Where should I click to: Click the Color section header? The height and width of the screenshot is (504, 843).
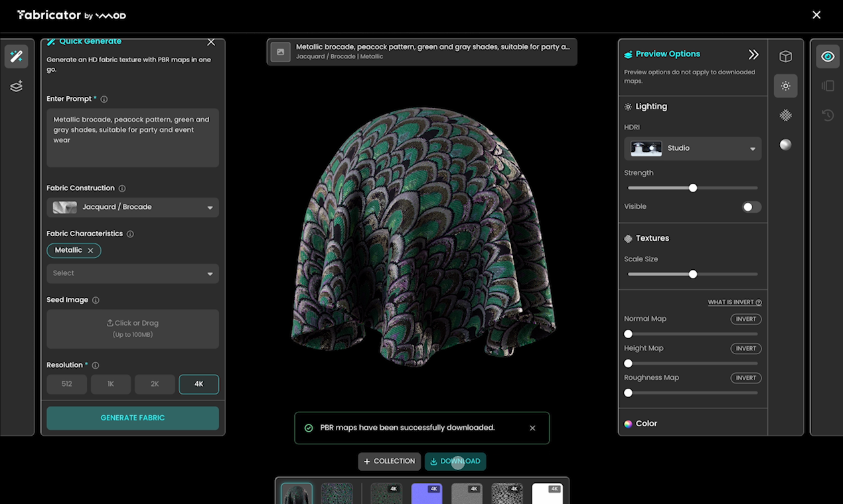tap(641, 424)
